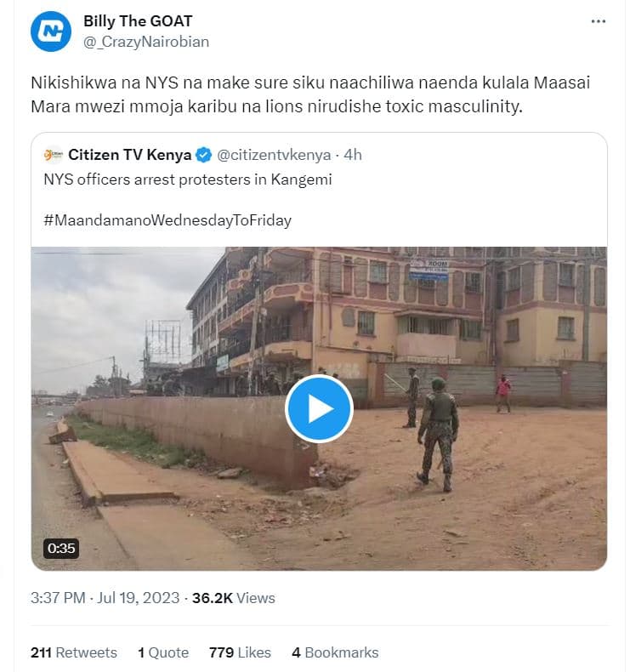Click the @_CrazyNairobian handle
The height and width of the screenshot is (672, 630).
(x=145, y=41)
